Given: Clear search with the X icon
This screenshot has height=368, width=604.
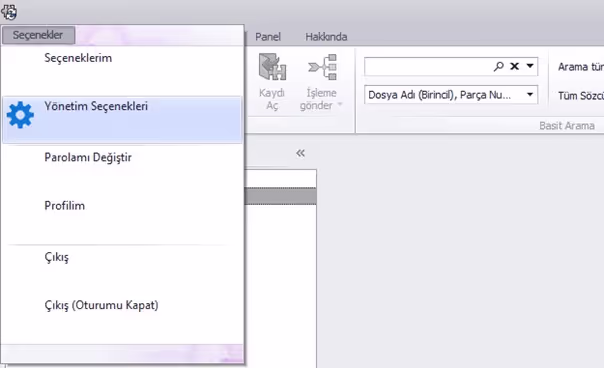Looking at the screenshot, I should click(514, 66).
